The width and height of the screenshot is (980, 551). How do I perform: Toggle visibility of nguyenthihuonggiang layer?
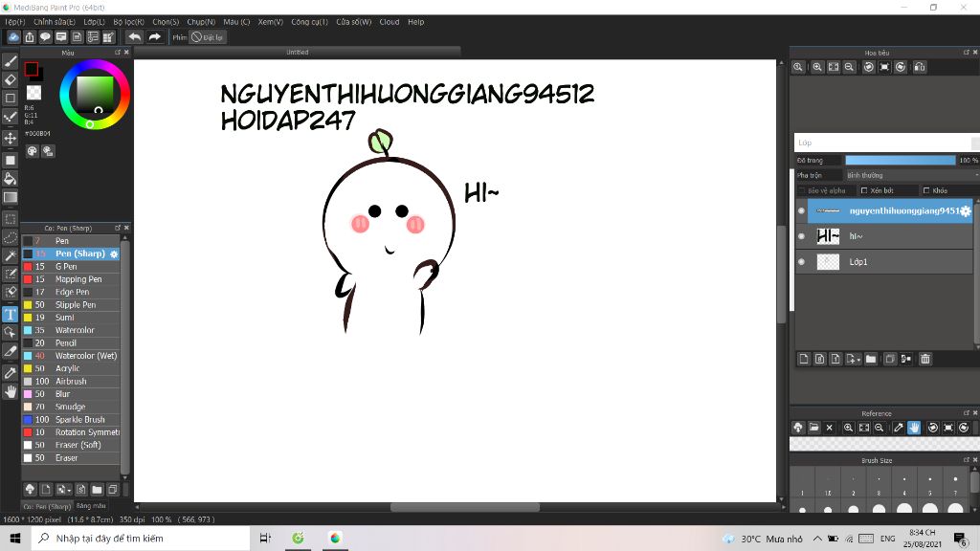801,211
